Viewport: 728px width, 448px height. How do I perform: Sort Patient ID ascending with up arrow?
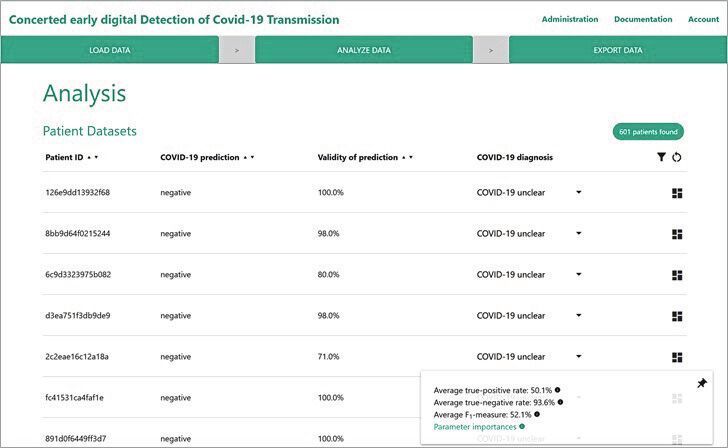[89, 157]
